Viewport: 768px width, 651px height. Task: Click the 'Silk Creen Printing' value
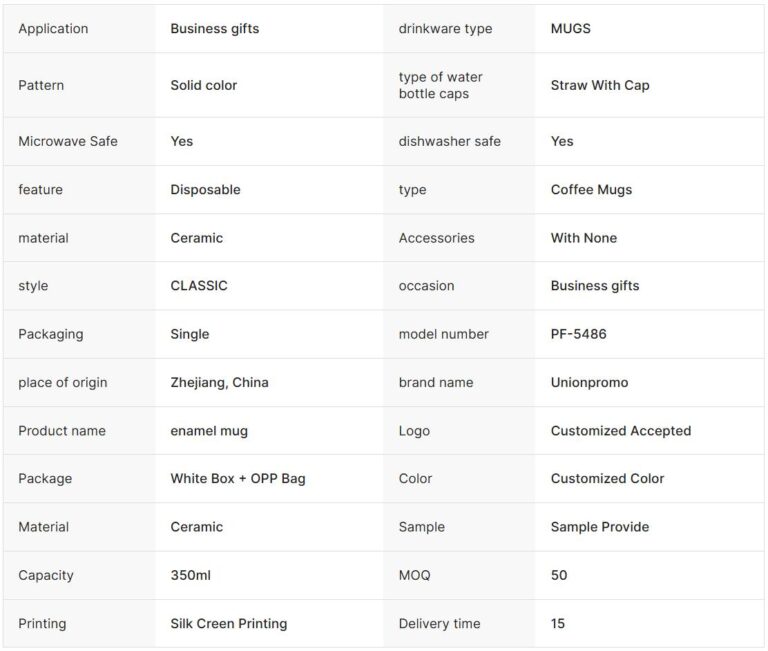click(x=228, y=624)
